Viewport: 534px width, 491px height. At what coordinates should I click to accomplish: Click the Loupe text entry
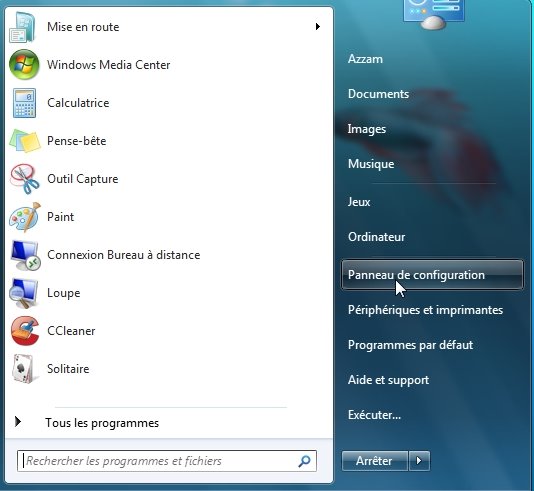pos(64,293)
